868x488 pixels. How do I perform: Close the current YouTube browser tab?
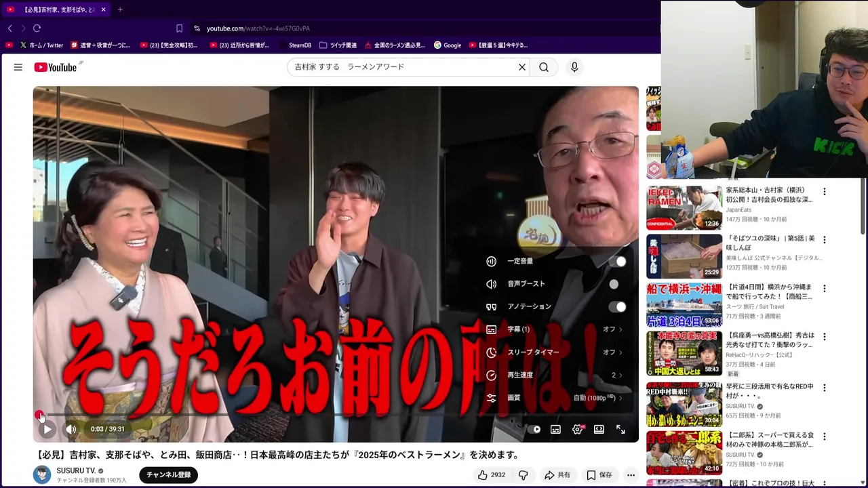coord(103,9)
